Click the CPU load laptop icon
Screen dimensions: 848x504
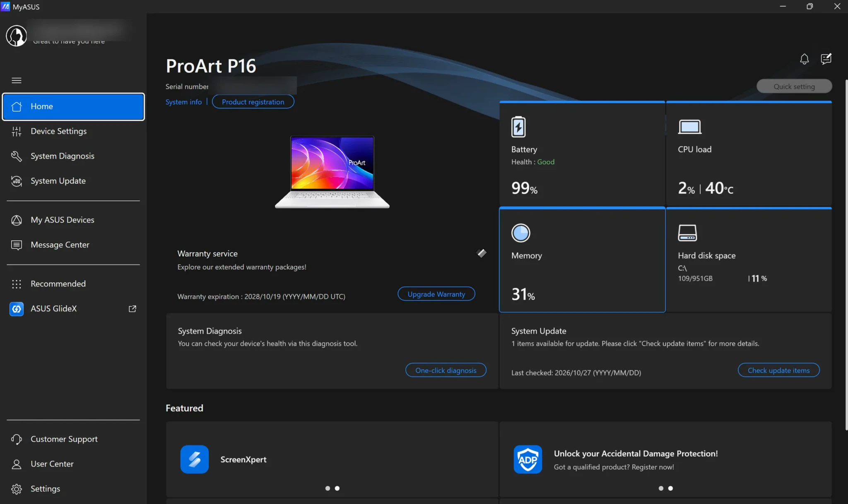(x=689, y=127)
